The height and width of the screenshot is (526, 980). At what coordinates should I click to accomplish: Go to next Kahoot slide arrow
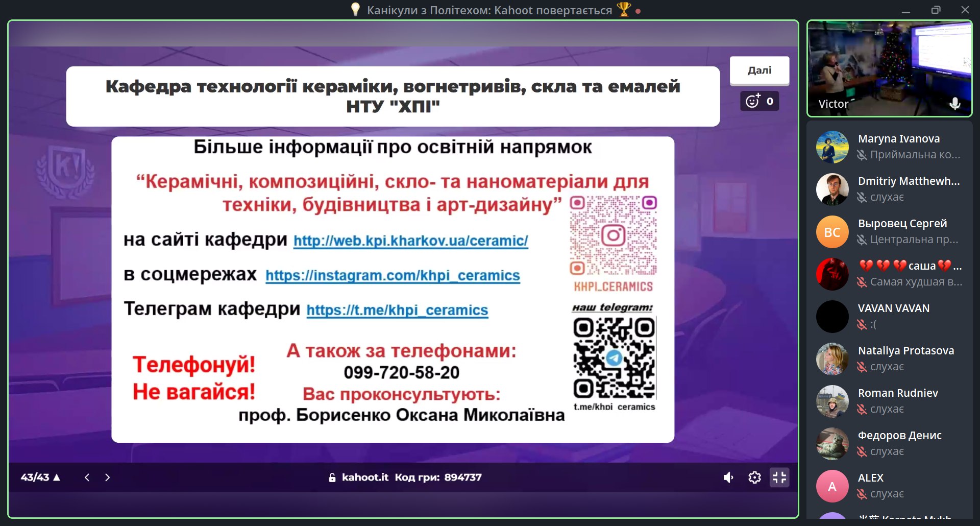coord(107,477)
